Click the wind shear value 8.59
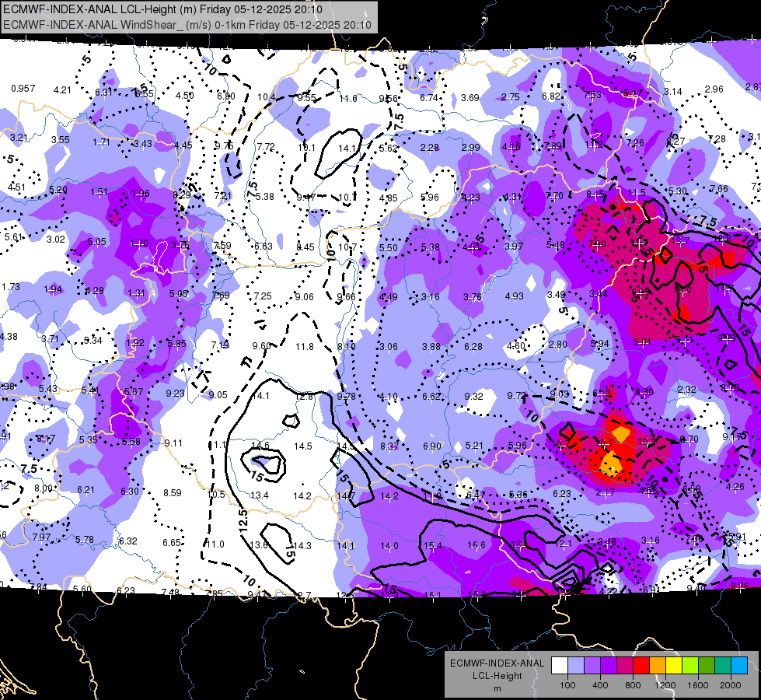This screenshot has width=761, height=700. [173, 492]
